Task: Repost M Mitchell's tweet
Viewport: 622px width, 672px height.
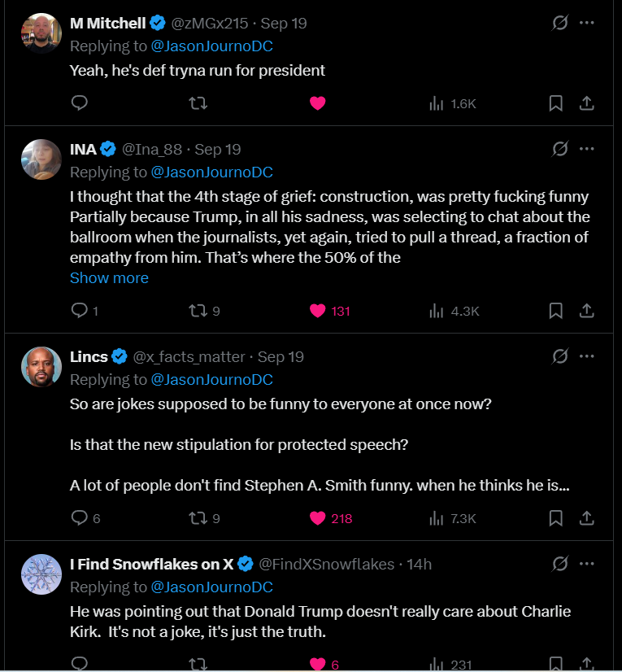Action: click(198, 103)
